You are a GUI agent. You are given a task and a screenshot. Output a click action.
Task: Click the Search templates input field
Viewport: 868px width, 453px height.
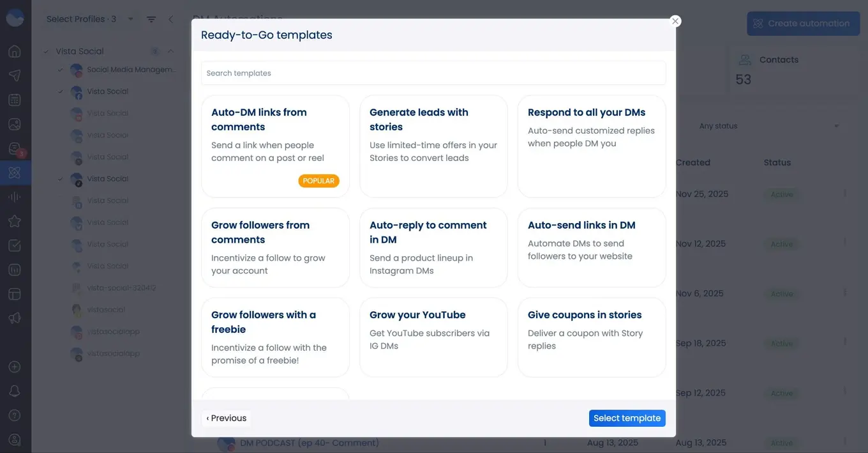point(433,73)
